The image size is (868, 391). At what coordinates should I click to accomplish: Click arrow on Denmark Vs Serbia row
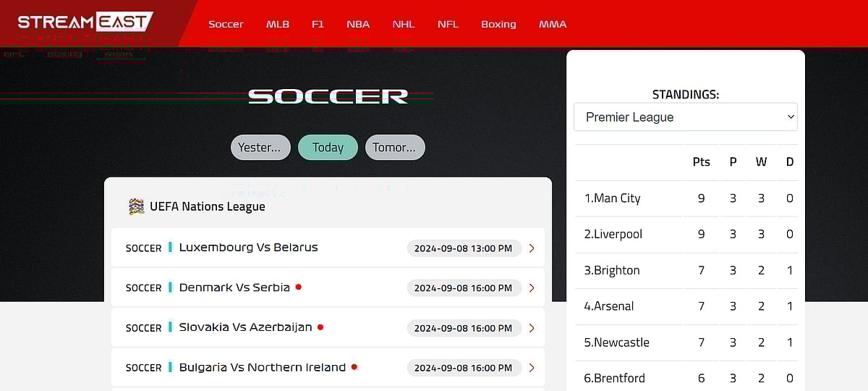click(532, 288)
